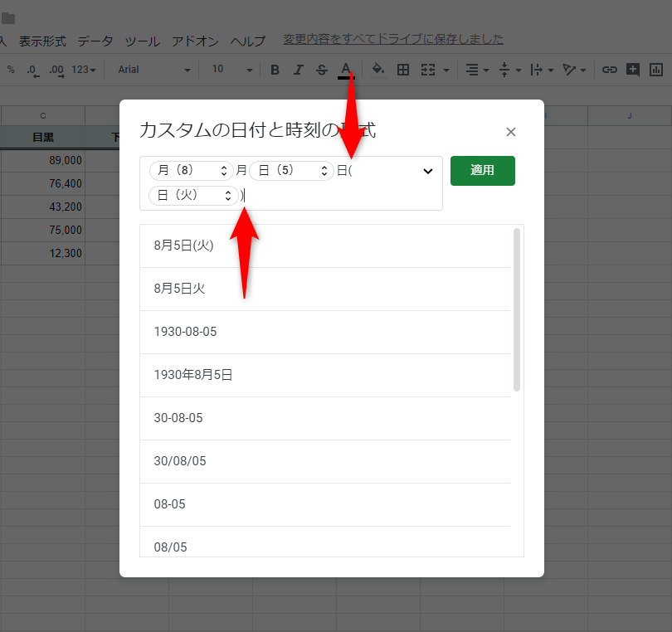This screenshot has width=672, height=632.
Task: Increase decimal places
Action: 56,70
